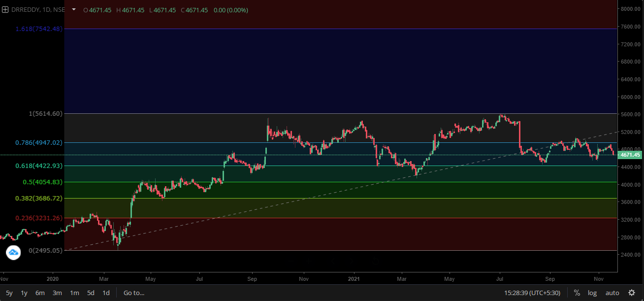The width and height of the screenshot is (644, 301).
Task: Set chart range to 1d
Action: (x=106, y=293)
